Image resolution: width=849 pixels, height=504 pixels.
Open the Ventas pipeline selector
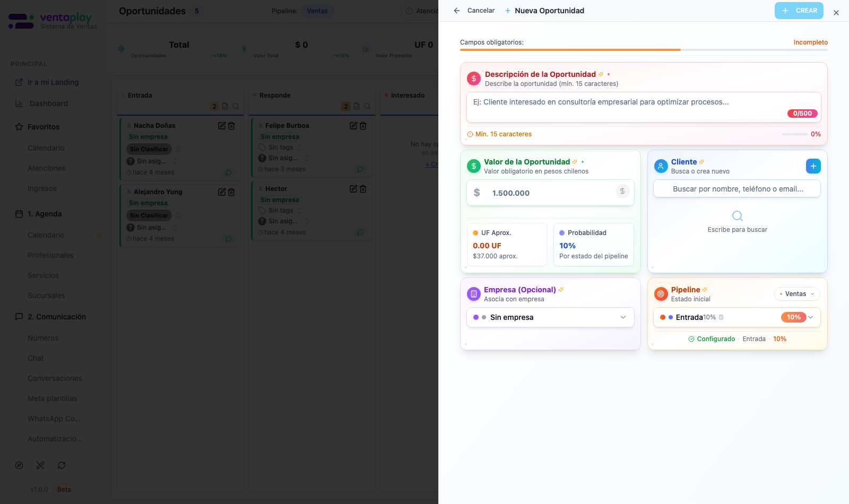tap(797, 294)
